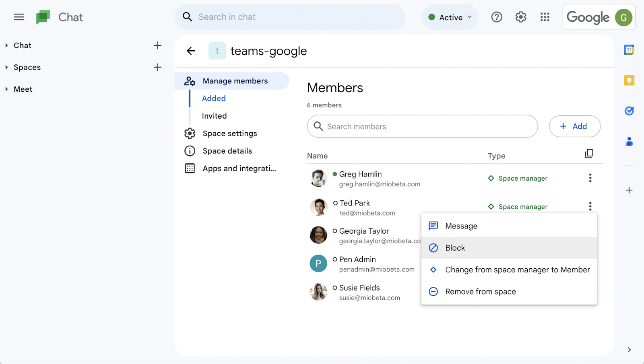
Task: Click the Google account avatar G
Action: (623, 17)
